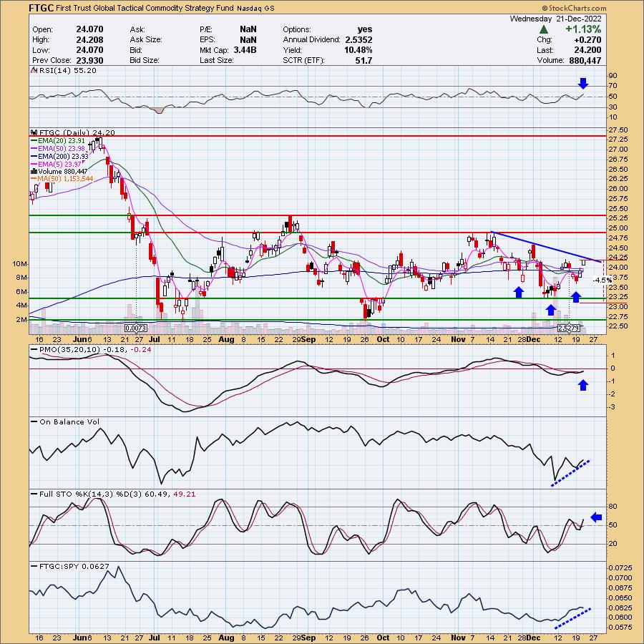Click the date Wednesday 21-Dec-2022
Screen dimensions: 644x644
555,19
